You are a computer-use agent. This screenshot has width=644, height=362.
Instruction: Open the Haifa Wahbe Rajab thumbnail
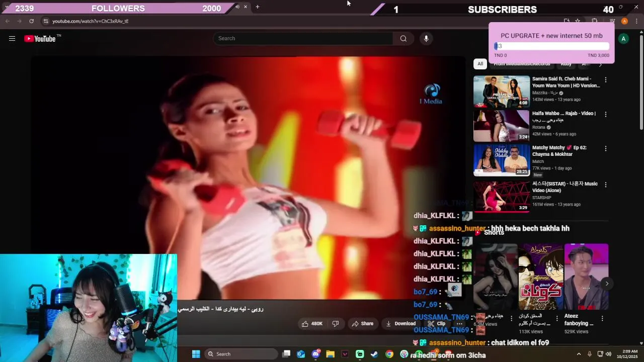click(502, 126)
